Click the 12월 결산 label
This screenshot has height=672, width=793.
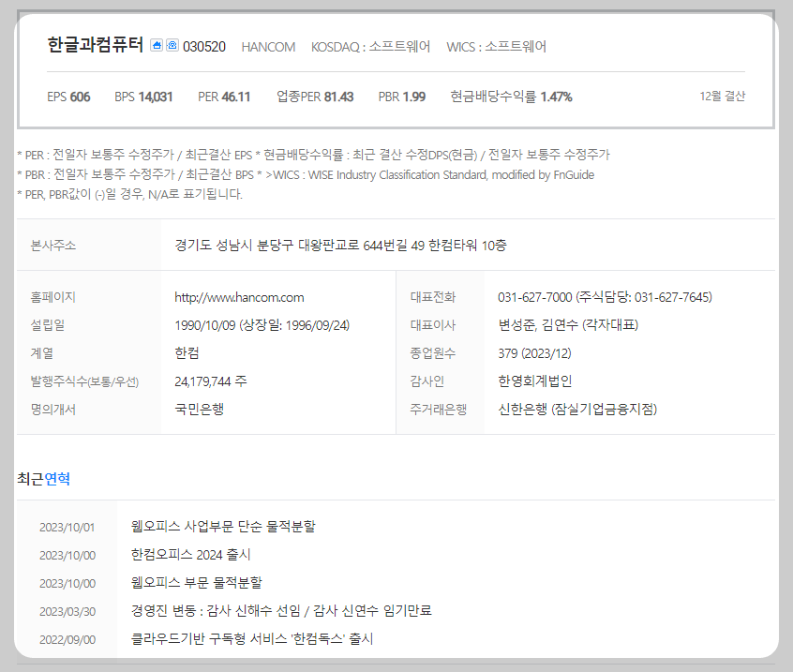[722, 97]
